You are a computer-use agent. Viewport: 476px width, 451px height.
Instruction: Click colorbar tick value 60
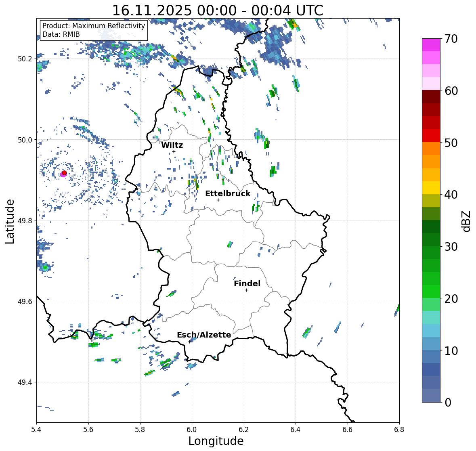coord(451,91)
